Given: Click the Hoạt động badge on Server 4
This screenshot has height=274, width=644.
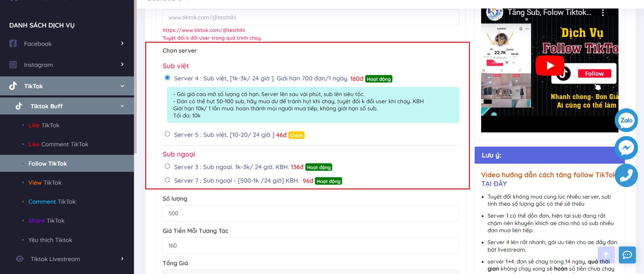Looking at the screenshot, I should [x=379, y=79].
